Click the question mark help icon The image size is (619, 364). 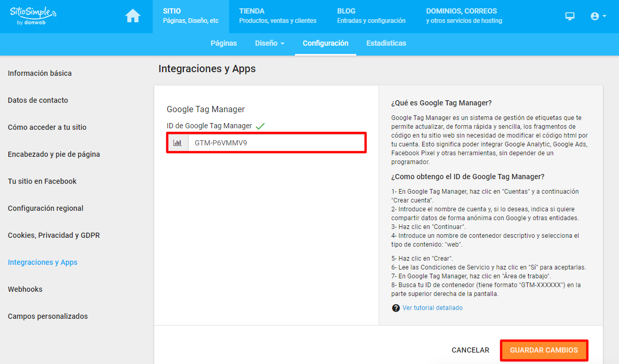tap(396, 308)
